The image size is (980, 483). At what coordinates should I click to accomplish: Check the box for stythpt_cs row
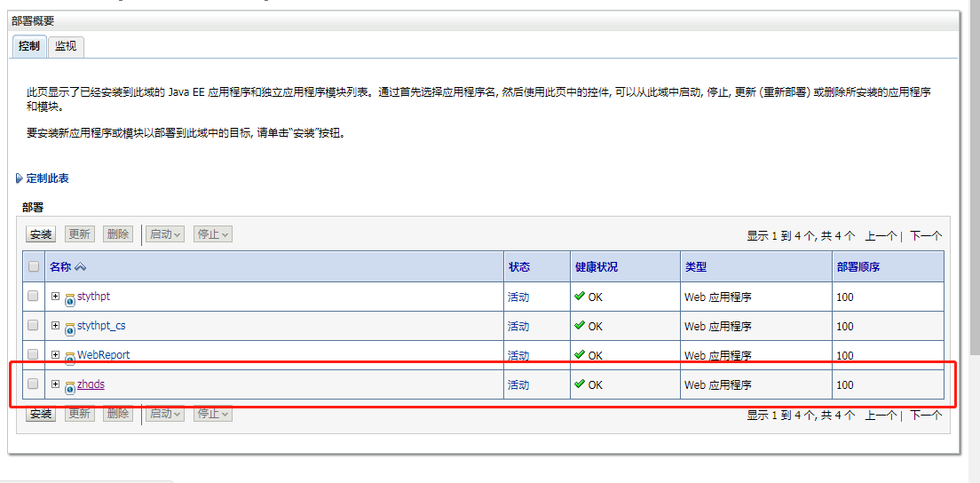[x=33, y=325]
